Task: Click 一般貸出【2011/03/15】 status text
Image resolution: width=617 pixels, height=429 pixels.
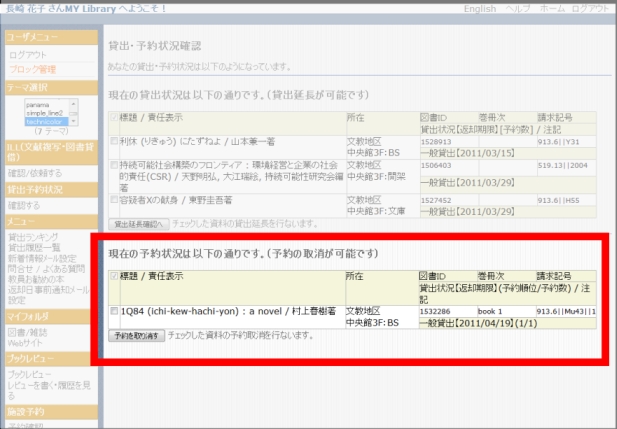Action: coord(468,153)
